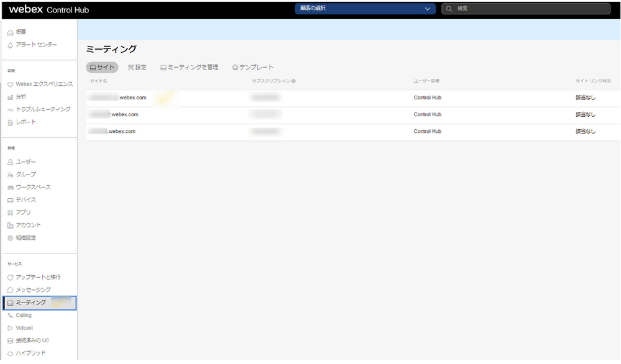The height and width of the screenshot is (364, 621).
Task: Click the 検索 search field
Action: point(526,9)
